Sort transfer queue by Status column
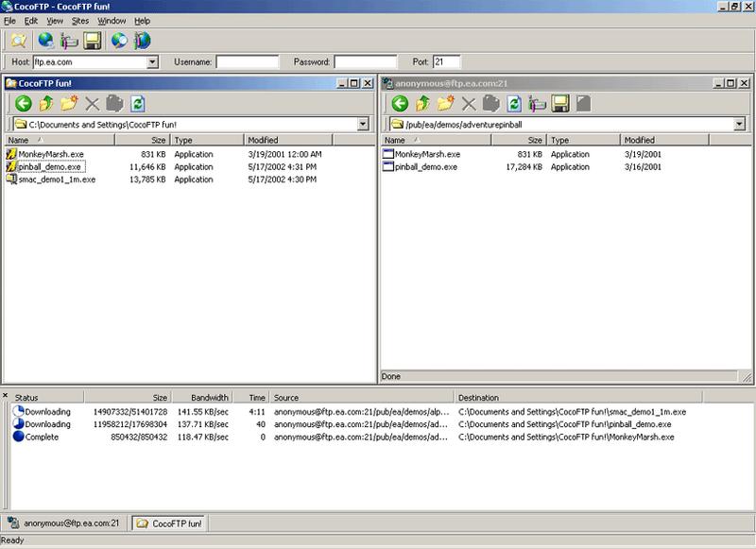The image size is (756, 549). [47, 398]
